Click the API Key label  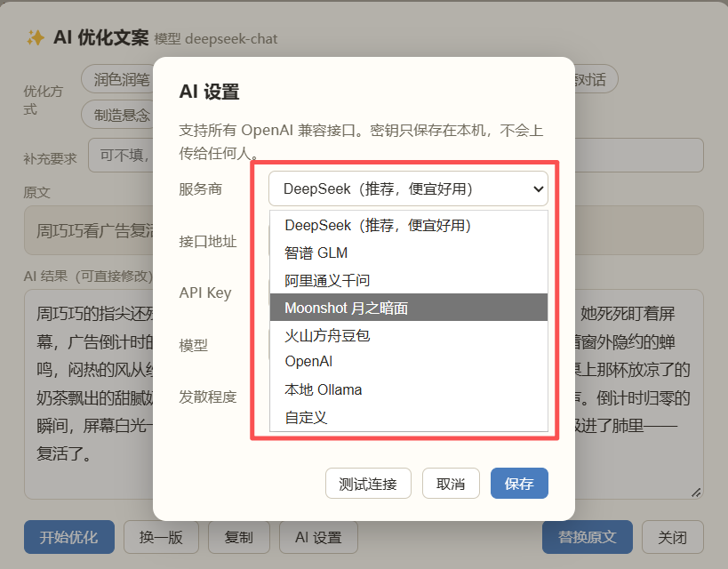click(205, 293)
